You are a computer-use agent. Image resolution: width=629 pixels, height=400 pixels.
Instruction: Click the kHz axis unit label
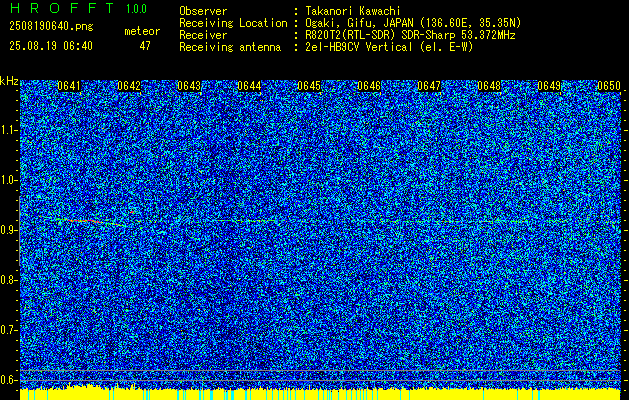pos(9,81)
